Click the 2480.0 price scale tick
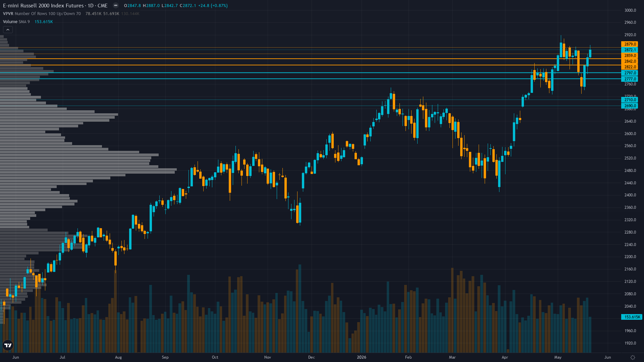The image size is (644, 362). 630,171
